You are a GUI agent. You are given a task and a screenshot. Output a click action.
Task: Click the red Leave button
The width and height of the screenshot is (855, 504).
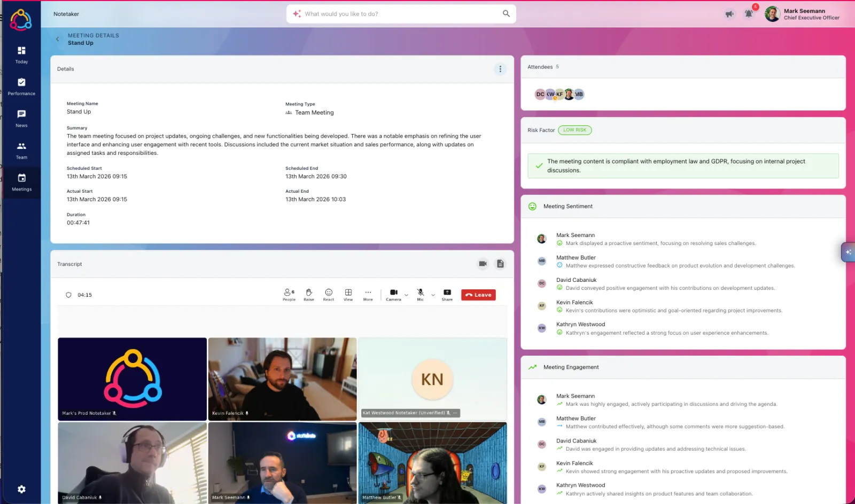pyautogui.click(x=478, y=295)
